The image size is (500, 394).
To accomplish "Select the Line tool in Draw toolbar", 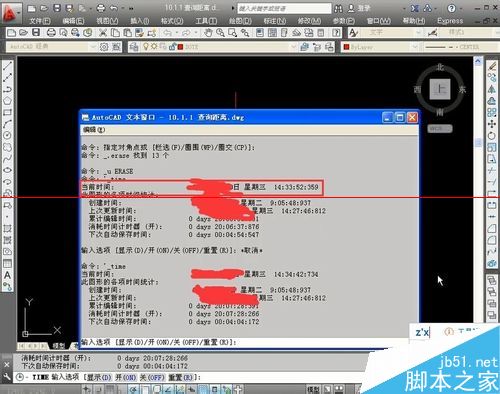I will coord(7,66).
